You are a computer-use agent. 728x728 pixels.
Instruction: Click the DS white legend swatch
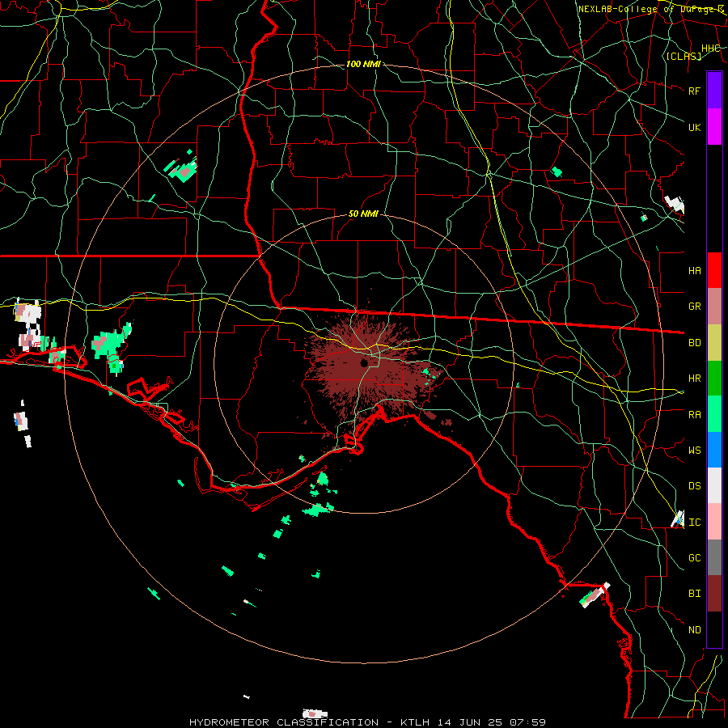click(x=714, y=485)
